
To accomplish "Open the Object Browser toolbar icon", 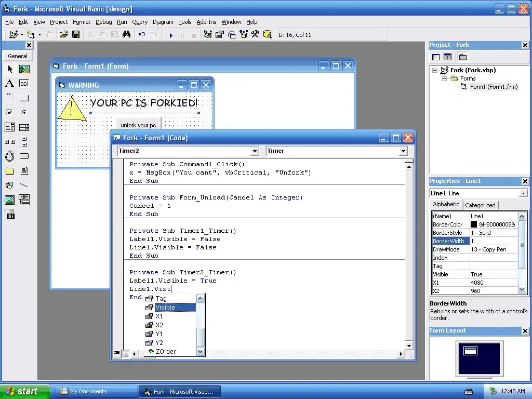I will [x=244, y=34].
